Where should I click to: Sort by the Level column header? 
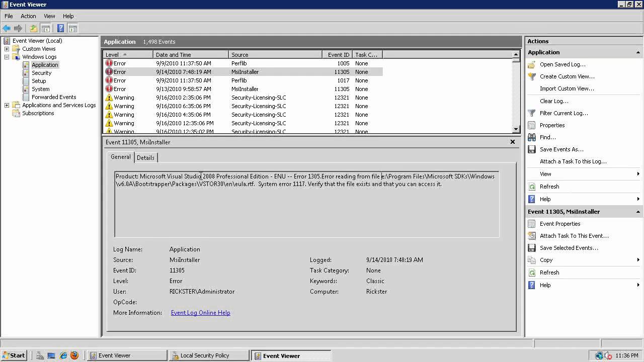coord(128,54)
